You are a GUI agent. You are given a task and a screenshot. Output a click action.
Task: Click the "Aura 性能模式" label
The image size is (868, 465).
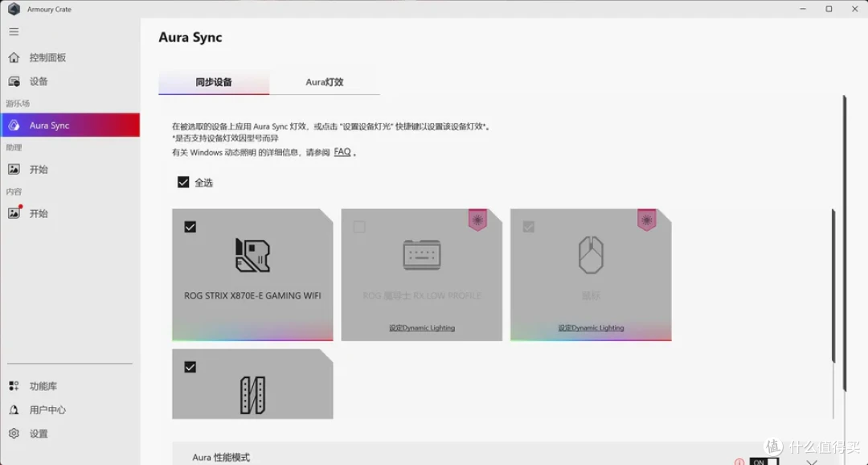pos(221,457)
